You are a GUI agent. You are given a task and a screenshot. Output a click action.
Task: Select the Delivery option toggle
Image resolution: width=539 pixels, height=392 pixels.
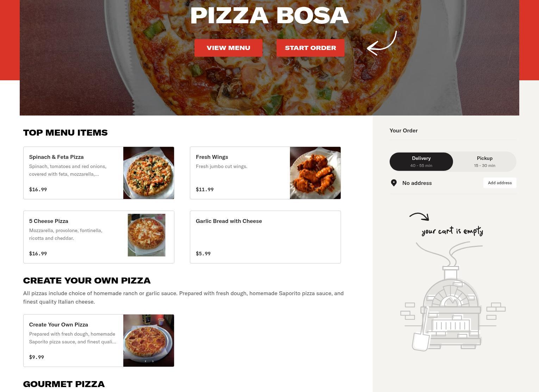[421, 162]
